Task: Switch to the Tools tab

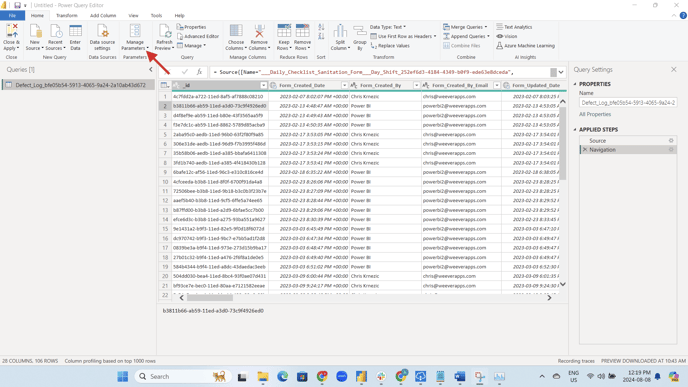Action: click(x=156, y=15)
